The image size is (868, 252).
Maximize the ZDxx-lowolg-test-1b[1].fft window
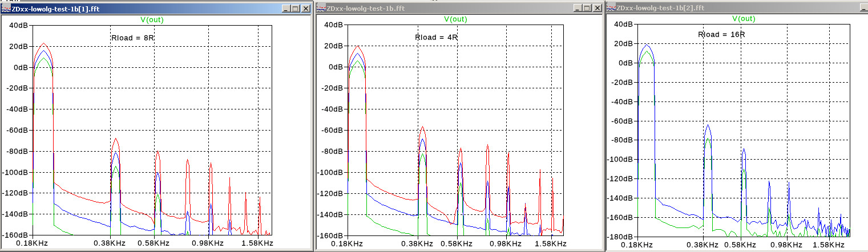coord(294,9)
